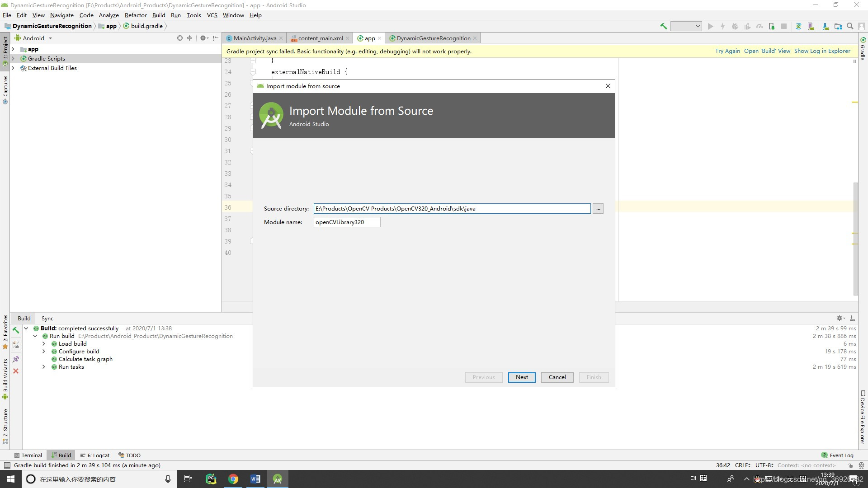Open the Event Log
Screen dimensions: 868x488
(x=838, y=455)
